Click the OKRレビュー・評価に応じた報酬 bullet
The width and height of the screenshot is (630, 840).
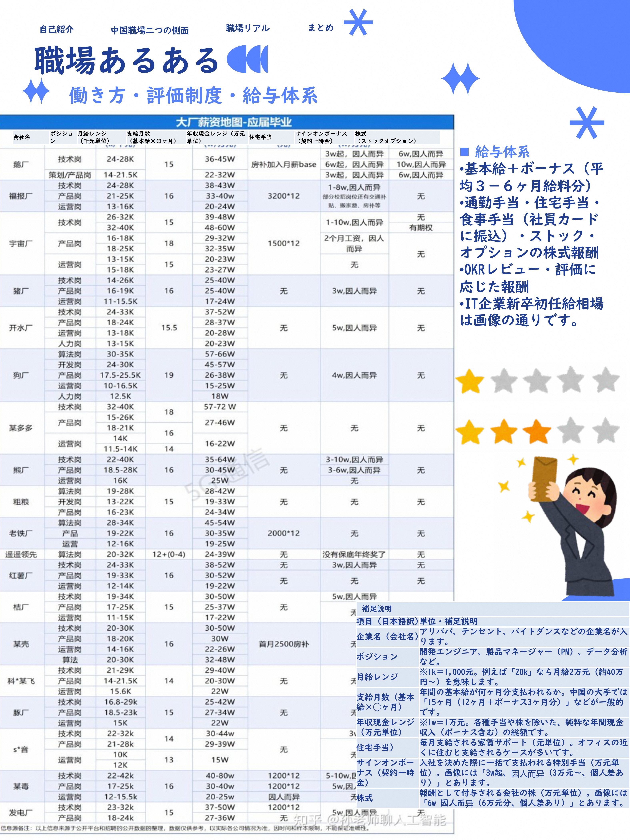tap(527, 278)
